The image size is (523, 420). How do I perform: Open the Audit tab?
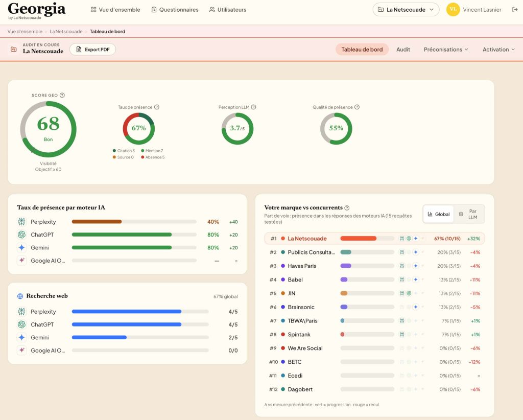click(403, 50)
